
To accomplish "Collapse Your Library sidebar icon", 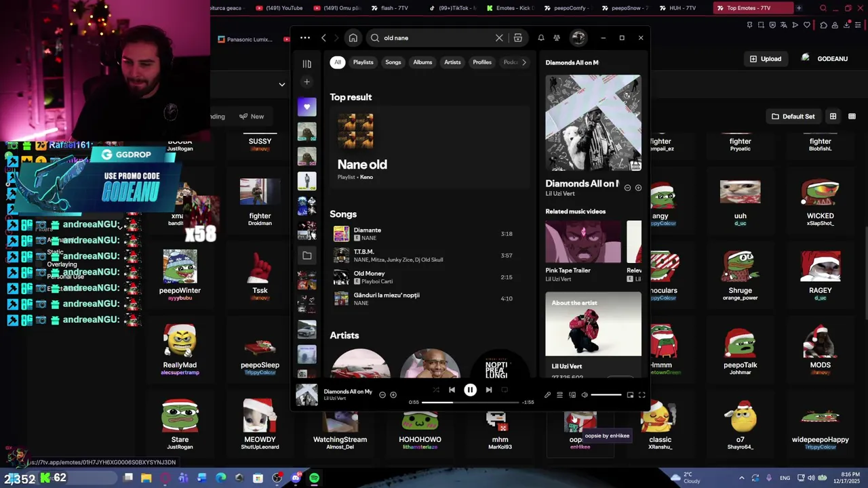I will [x=307, y=64].
